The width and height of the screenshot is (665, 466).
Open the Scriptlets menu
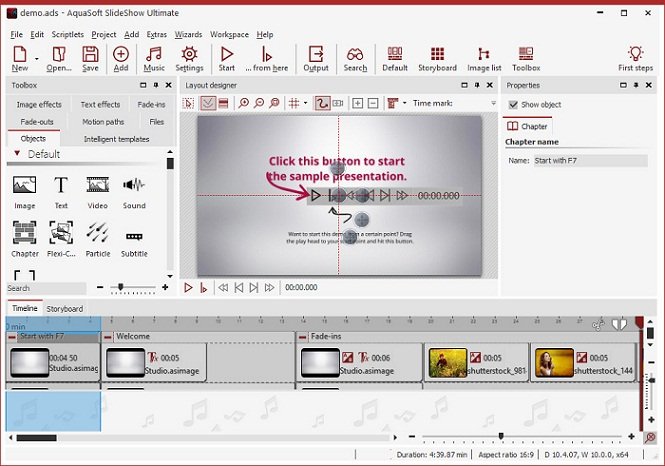pos(68,34)
